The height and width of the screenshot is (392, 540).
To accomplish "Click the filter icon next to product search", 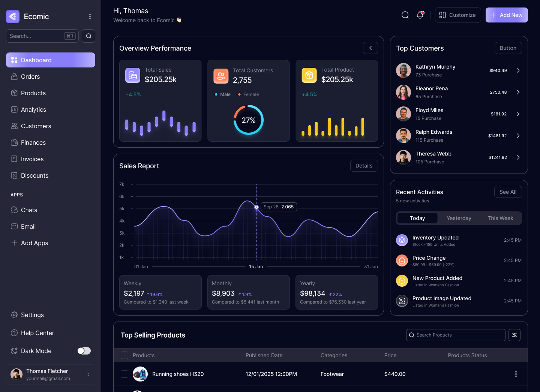I will pyautogui.click(x=514, y=335).
